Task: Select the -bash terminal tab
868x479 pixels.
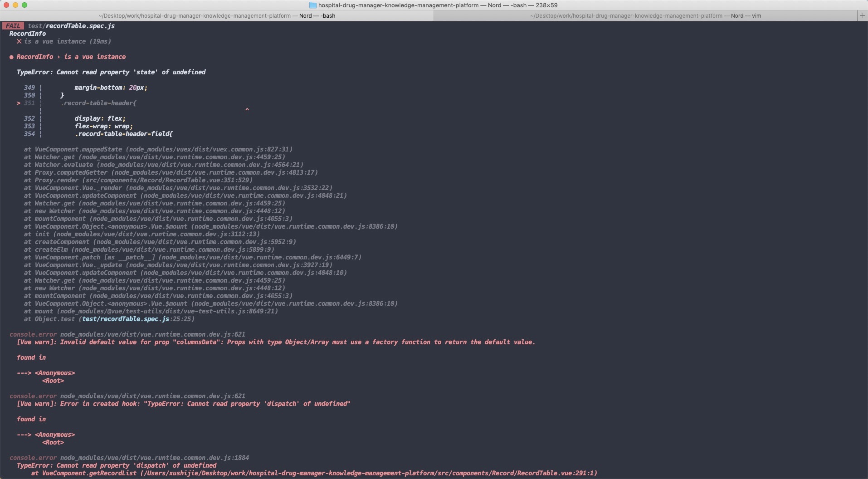Action: pyautogui.click(x=217, y=15)
